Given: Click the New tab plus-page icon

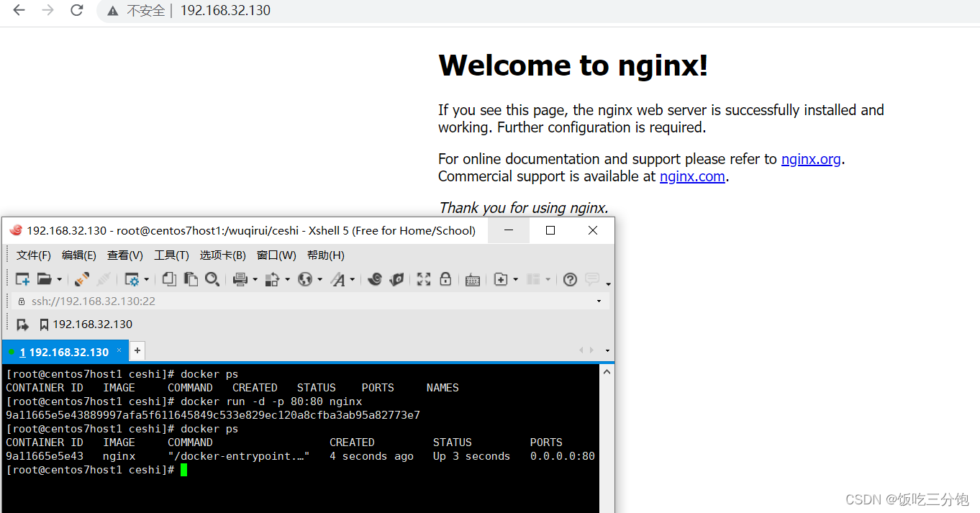Looking at the screenshot, I should pos(501,279).
